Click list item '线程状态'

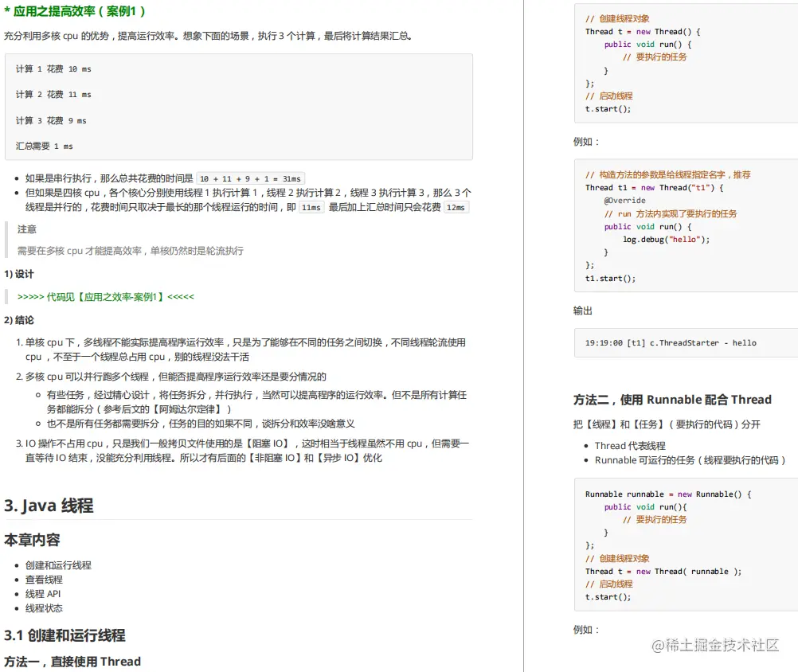point(45,608)
